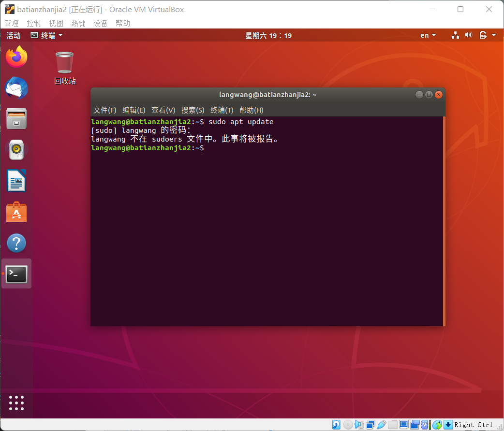Image resolution: width=504 pixels, height=431 pixels.
Task: Click VirtualBox optical disc indicator
Action: (348, 425)
